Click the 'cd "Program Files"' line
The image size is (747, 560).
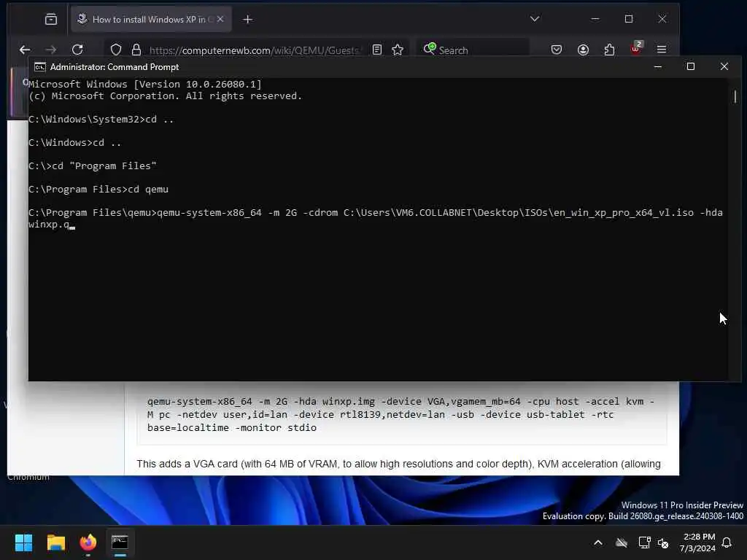click(x=93, y=166)
